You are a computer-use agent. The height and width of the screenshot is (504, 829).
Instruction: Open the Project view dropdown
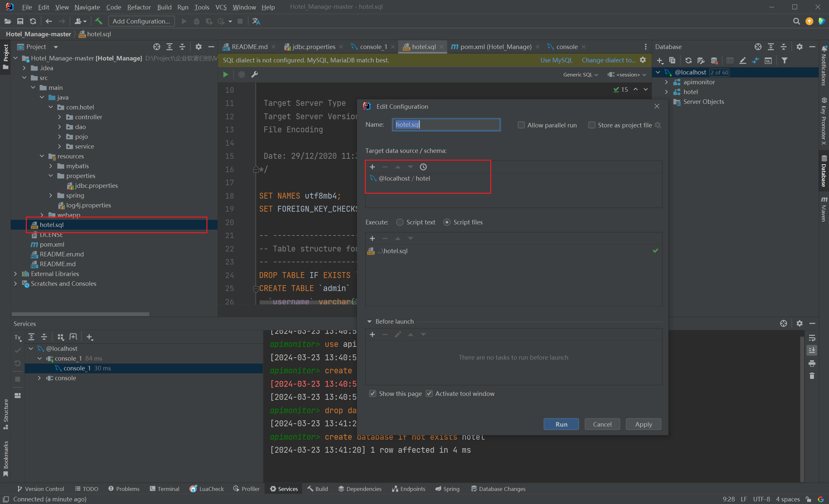pos(56,47)
